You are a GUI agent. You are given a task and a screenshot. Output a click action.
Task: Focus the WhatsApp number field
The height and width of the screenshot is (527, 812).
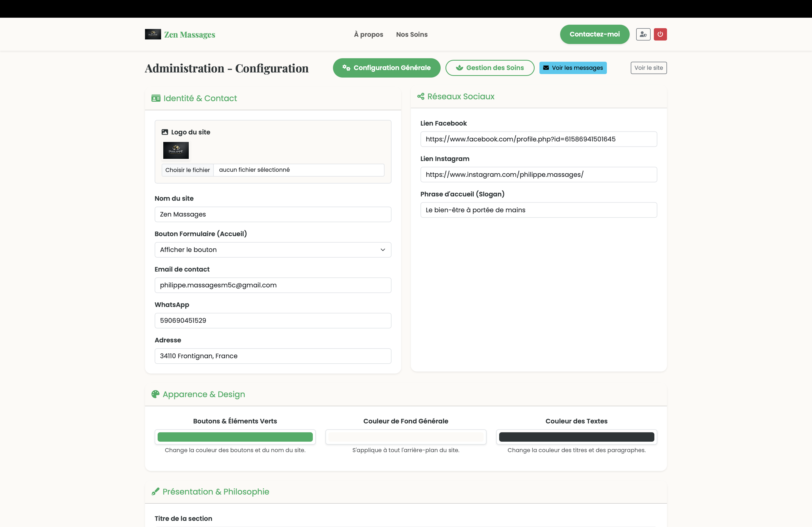point(273,321)
